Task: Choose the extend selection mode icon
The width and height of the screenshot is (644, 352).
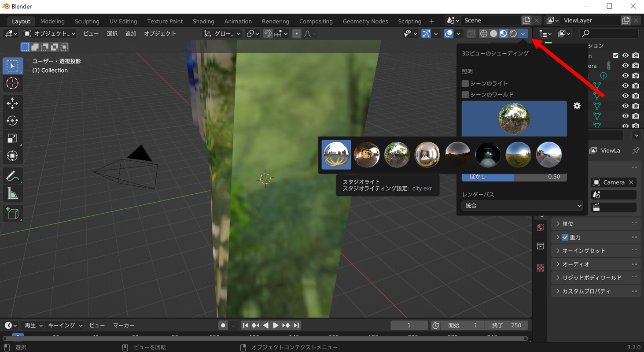Action: tap(35, 47)
